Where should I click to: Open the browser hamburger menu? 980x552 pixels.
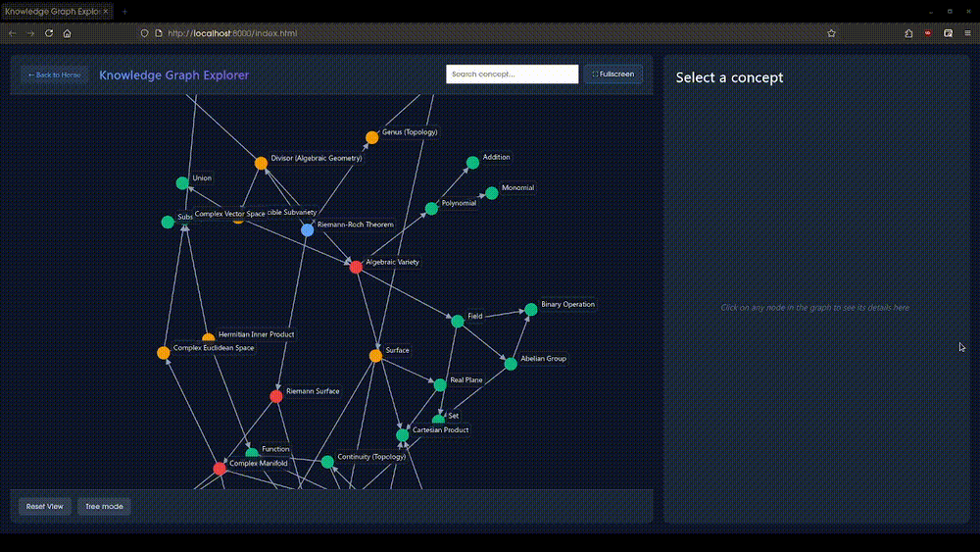coord(966,33)
